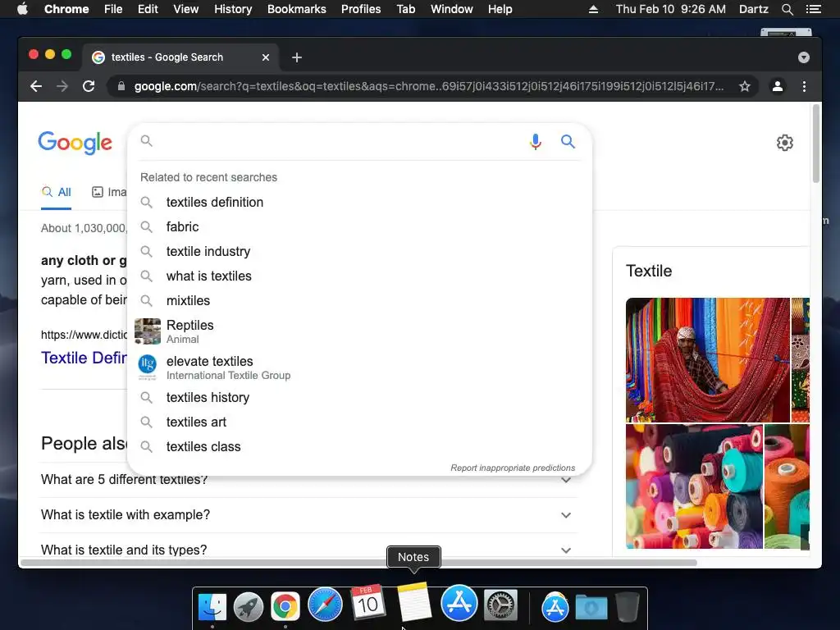The width and height of the screenshot is (840, 630).
Task: Select the 'fabric' suggestion
Action: (x=359, y=226)
